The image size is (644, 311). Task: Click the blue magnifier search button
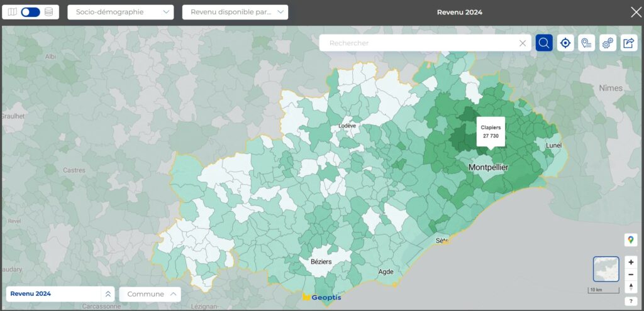544,43
